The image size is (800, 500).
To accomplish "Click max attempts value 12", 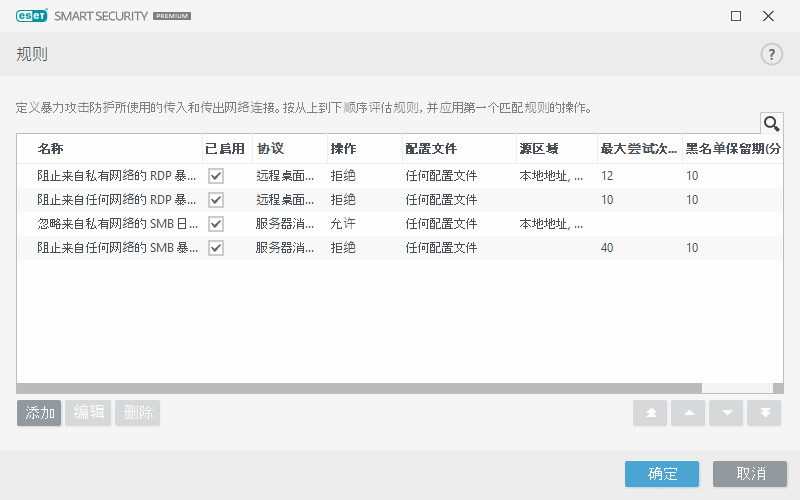I will point(607,176).
